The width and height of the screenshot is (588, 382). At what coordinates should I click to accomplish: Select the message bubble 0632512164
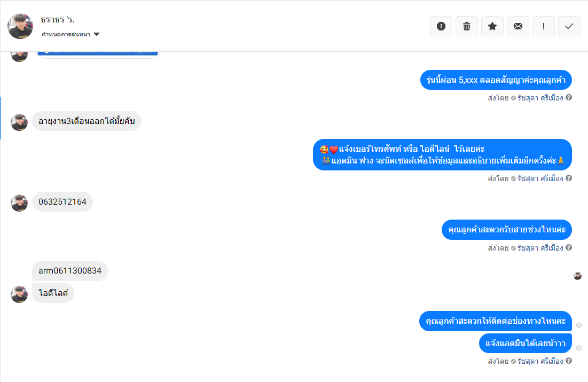coord(62,202)
